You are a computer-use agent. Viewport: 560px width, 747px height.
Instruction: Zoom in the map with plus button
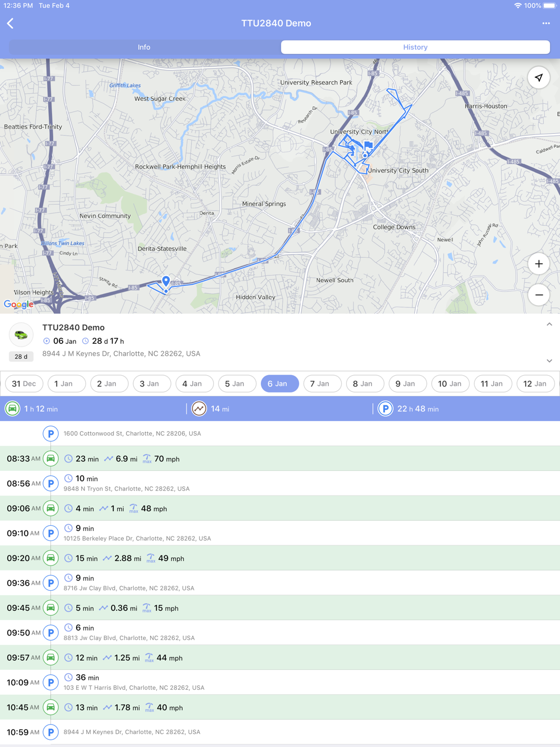click(539, 264)
